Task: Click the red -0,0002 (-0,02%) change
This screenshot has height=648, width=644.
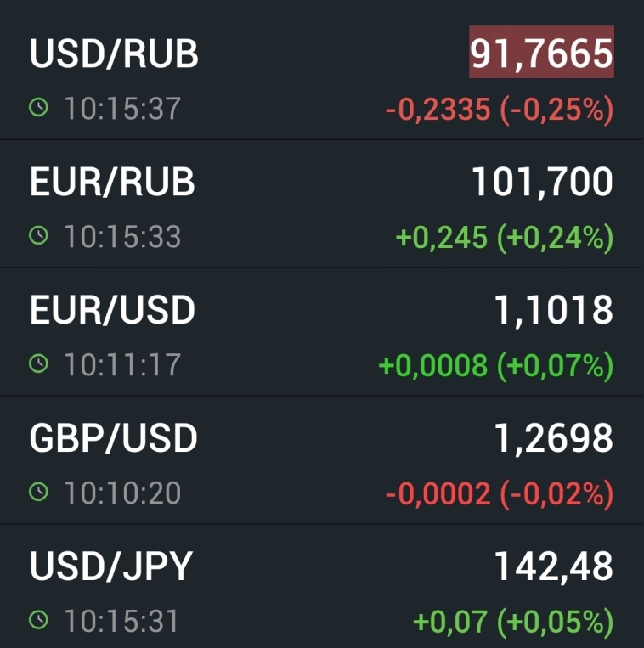Action: (x=499, y=494)
